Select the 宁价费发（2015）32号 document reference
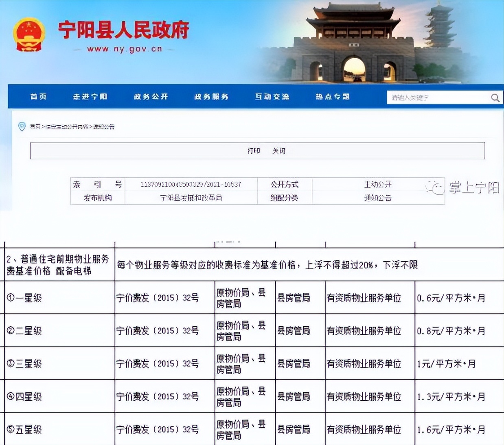Viewport: 504px width, 445px height. pyautogui.click(x=159, y=298)
